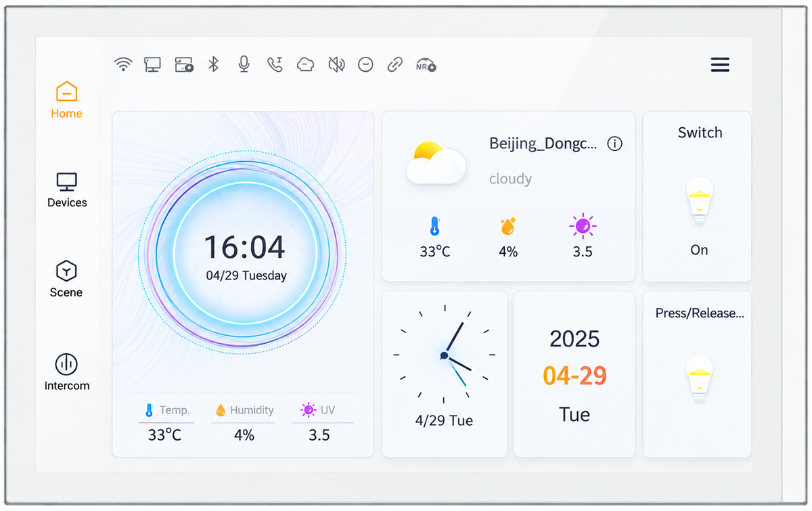Tap the wired network monitor icon
The width and height of the screenshot is (812, 511).
pos(153,64)
